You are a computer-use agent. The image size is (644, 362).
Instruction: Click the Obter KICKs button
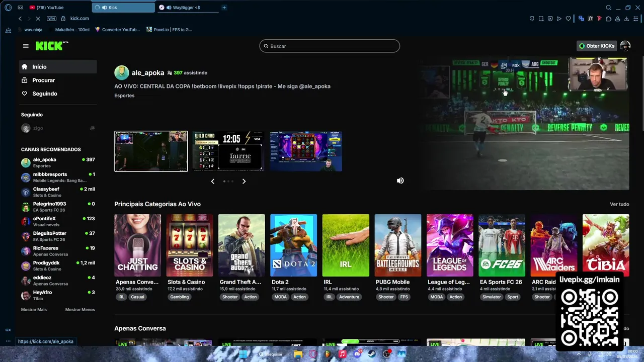point(597,46)
